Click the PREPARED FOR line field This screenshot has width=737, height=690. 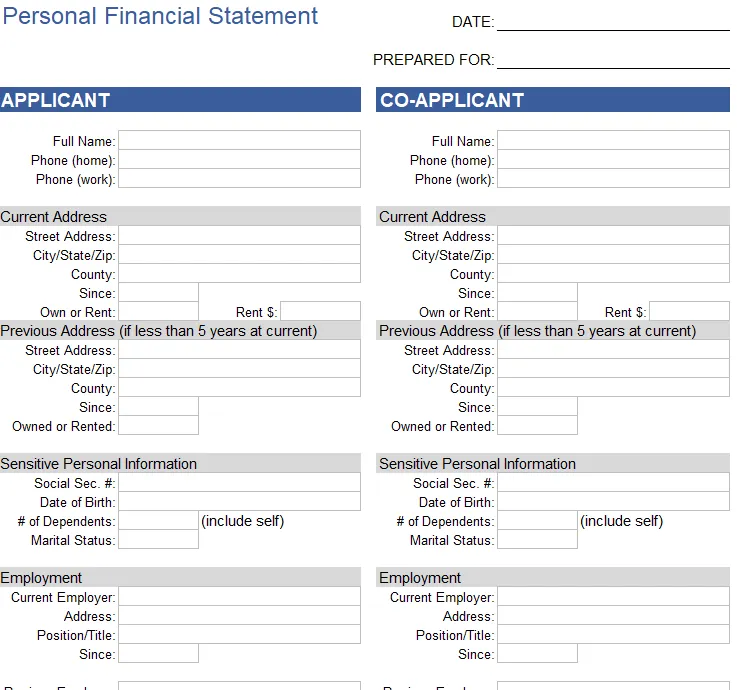pyautogui.click(x=613, y=60)
